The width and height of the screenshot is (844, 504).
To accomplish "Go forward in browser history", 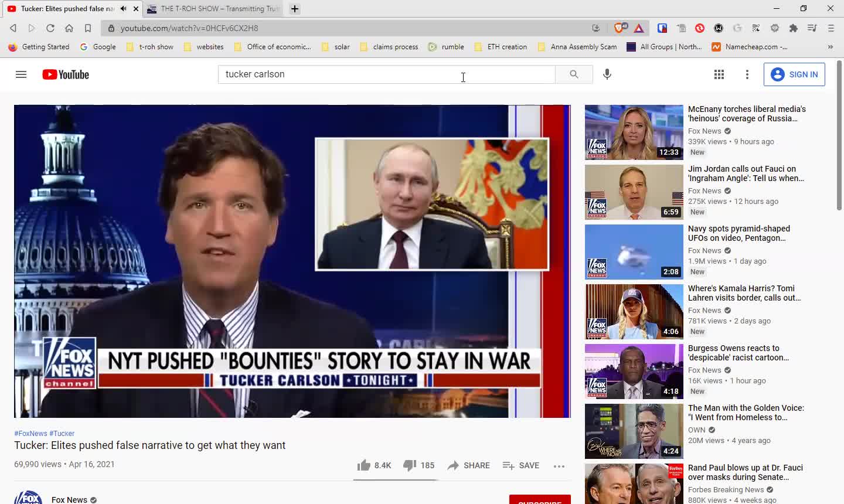I will [x=32, y=28].
